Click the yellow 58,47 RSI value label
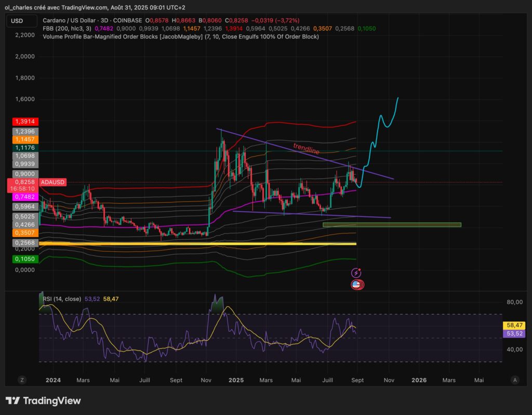The height and width of the screenshot is (415, 532). (513, 325)
